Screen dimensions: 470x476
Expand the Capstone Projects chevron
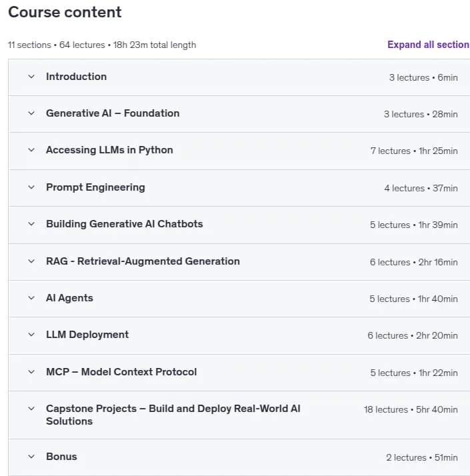coord(31,409)
